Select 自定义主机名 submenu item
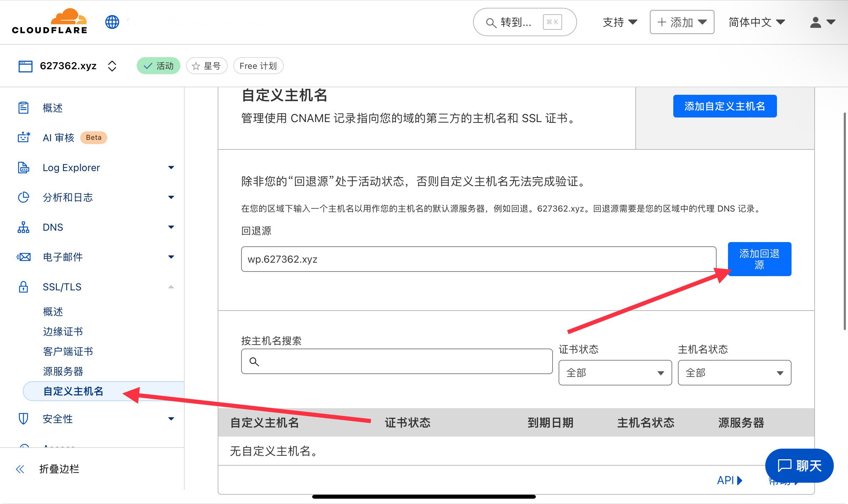848x504 pixels. coord(104,391)
